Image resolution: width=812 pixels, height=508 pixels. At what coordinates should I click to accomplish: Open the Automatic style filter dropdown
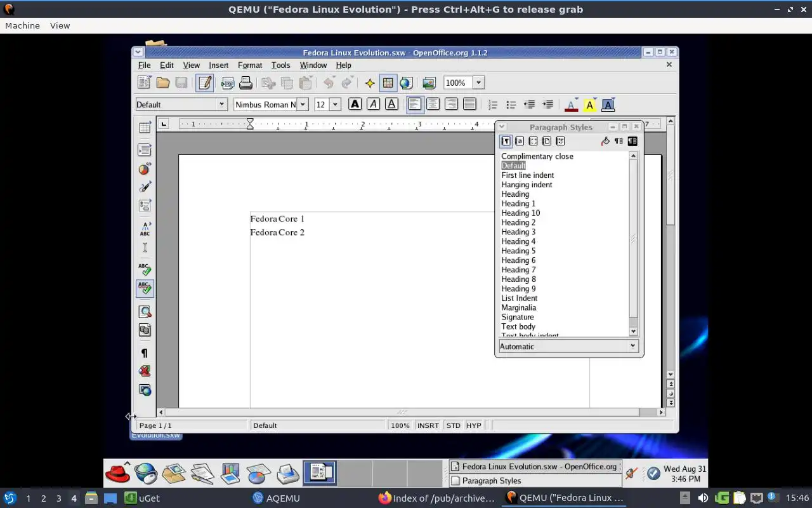click(x=632, y=346)
